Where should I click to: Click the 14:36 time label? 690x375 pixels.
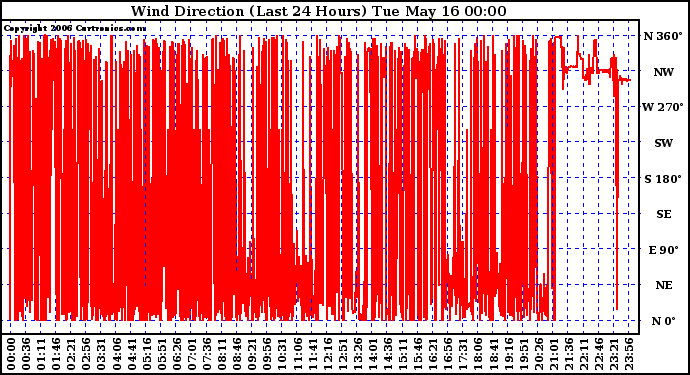coord(388,354)
